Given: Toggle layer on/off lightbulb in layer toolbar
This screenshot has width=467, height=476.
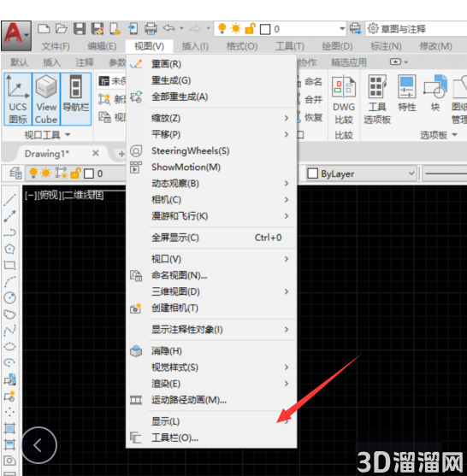Looking at the screenshot, I should [x=33, y=173].
